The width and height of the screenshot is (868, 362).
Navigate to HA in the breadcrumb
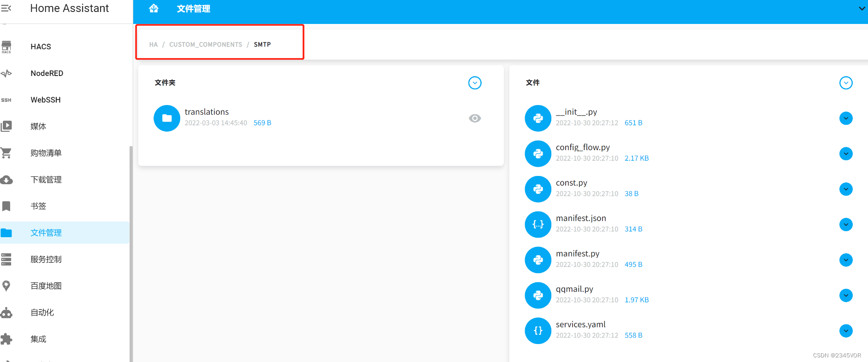click(x=154, y=45)
